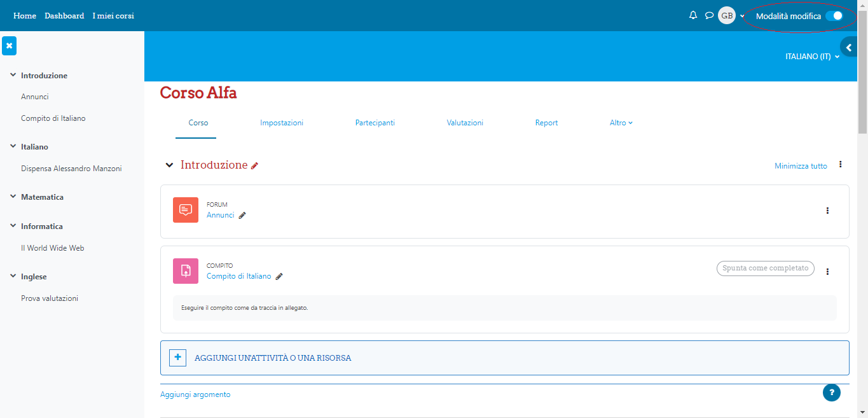Select Inglese section label in the index
Image resolution: width=868 pixels, height=418 pixels.
point(34,277)
